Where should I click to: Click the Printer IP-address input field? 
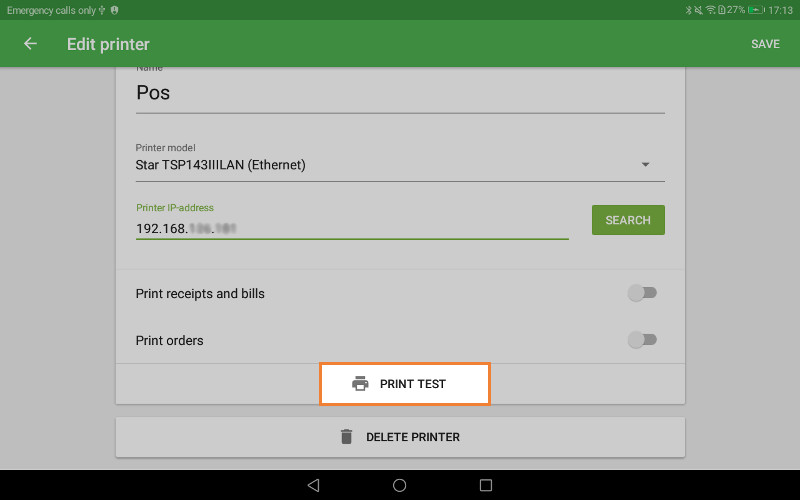(352, 228)
